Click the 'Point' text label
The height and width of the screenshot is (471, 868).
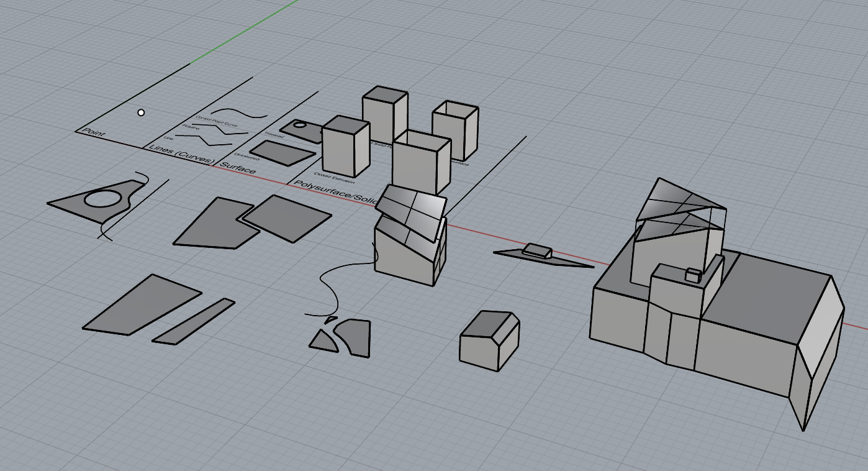(x=91, y=134)
